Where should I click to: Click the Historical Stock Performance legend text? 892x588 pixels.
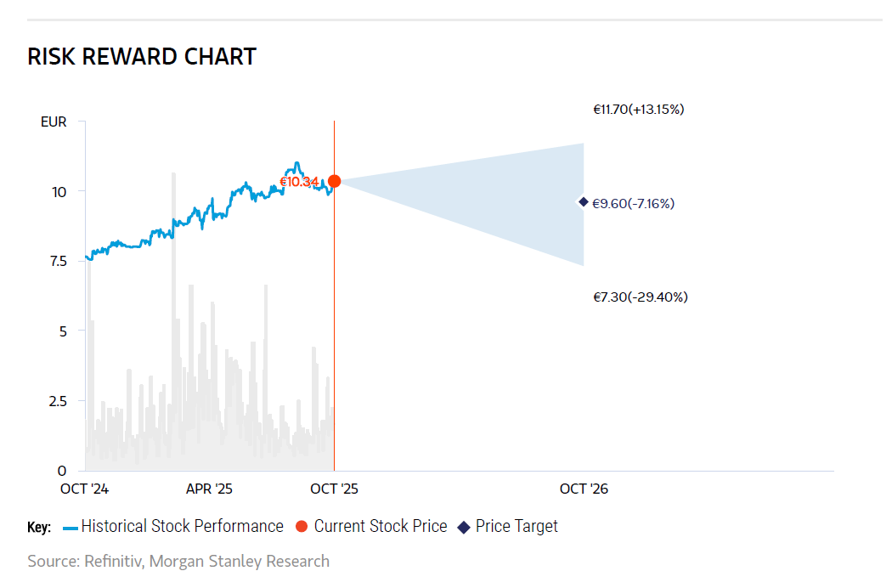coord(182,527)
